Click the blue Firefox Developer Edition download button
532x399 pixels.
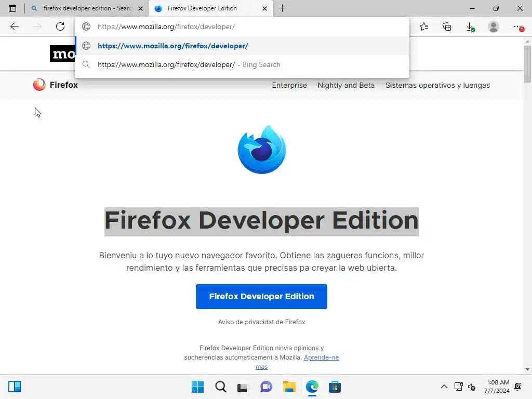pyautogui.click(x=261, y=297)
